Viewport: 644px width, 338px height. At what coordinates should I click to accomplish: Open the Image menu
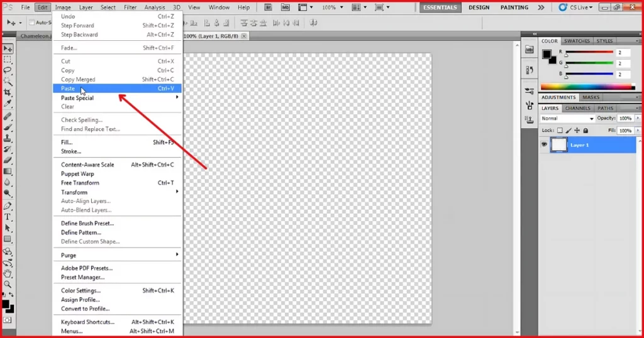[63, 8]
